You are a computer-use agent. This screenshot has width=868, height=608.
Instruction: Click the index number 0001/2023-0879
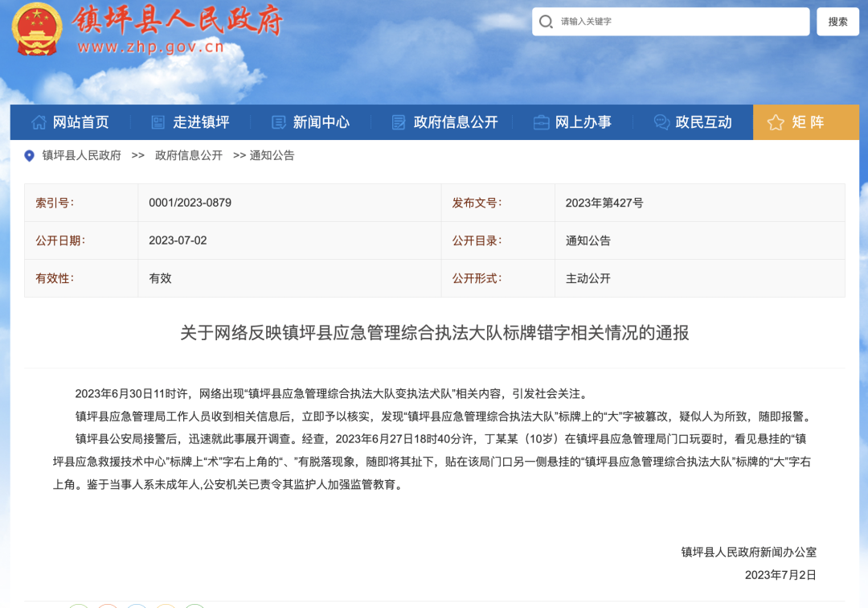pos(190,203)
